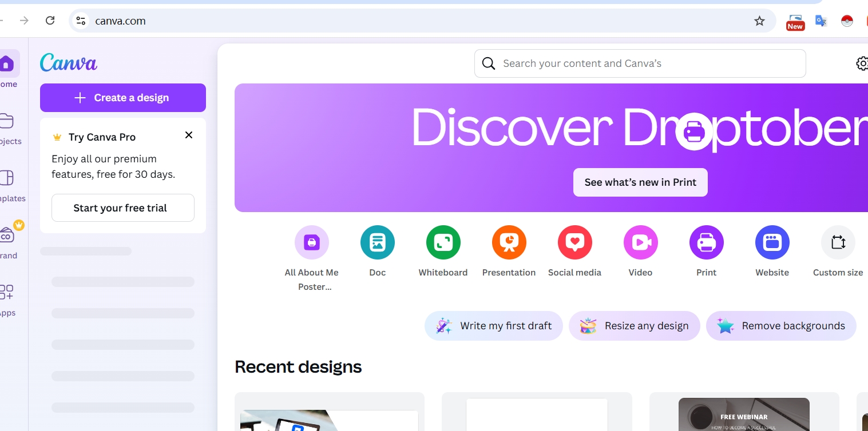The width and height of the screenshot is (868, 431).
Task: Click the search field for Canva content
Action: point(640,63)
